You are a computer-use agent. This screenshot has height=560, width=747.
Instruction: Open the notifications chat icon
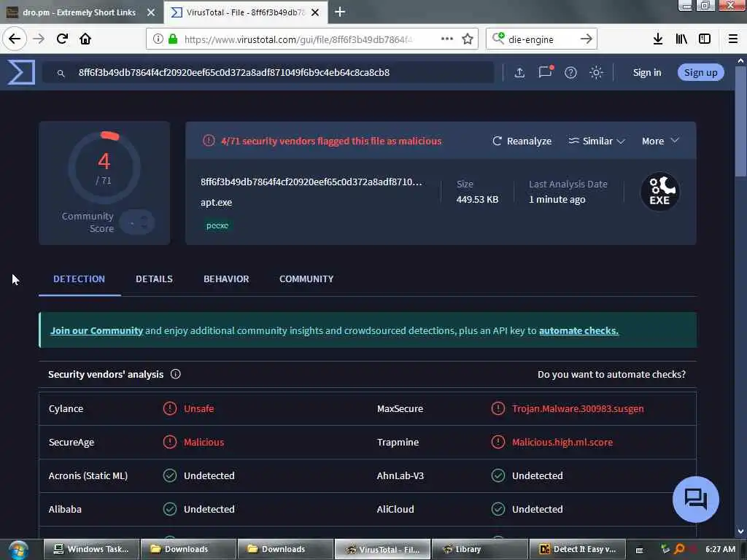click(546, 72)
